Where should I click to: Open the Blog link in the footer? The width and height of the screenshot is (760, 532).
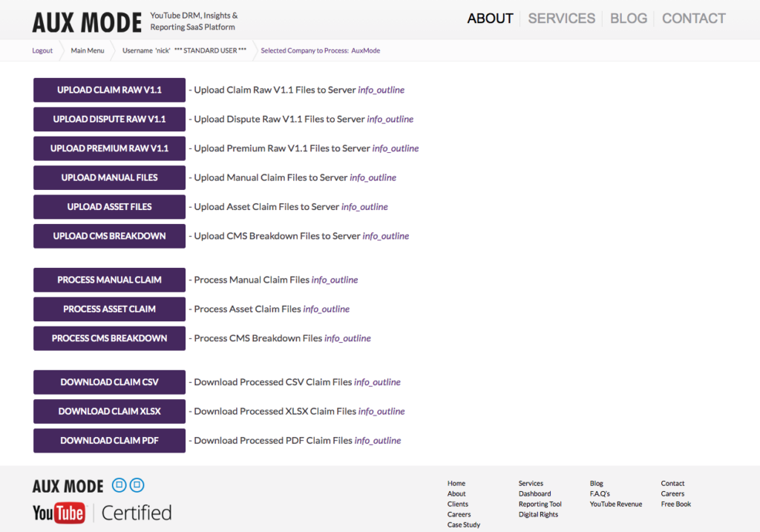point(597,484)
